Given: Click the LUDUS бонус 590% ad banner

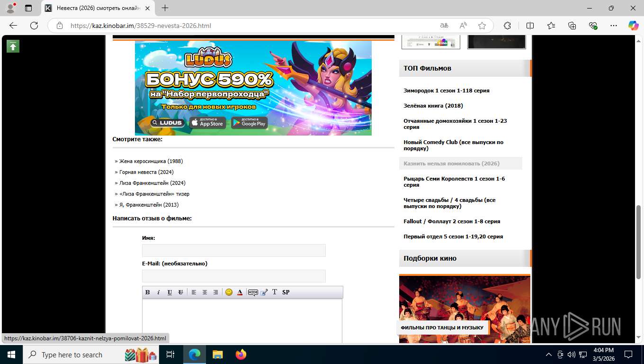Looking at the screenshot, I should (253, 88).
